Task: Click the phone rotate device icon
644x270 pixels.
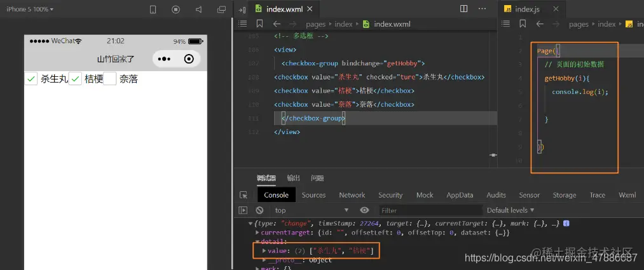Action: pyautogui.click(x=153, y=10)
